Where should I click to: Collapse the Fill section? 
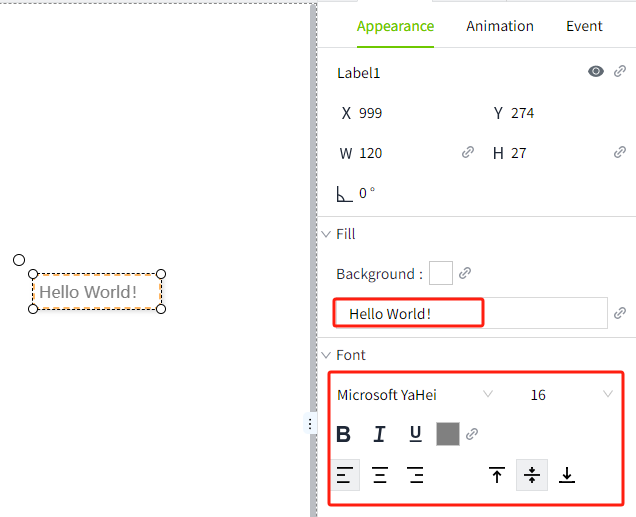coord(326,234)
